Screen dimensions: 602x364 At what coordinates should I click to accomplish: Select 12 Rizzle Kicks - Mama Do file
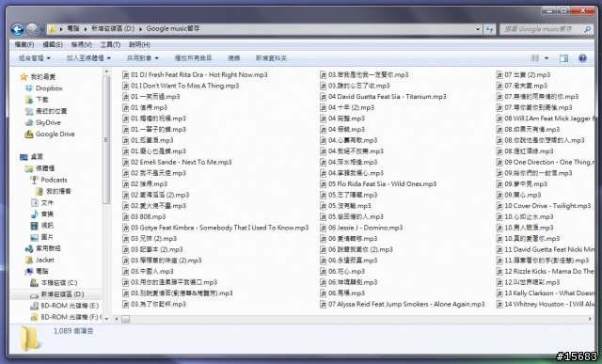(545, 272)
